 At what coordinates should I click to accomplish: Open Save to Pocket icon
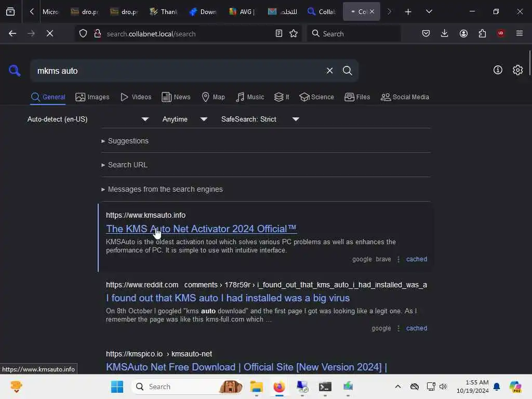point(426,34)
